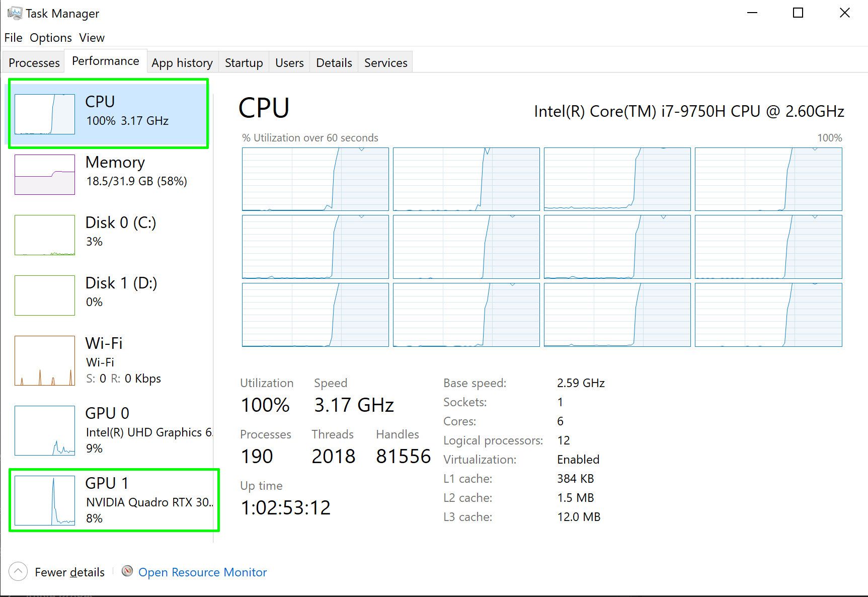This screenshot has width=868, height=597.
Task: Click the 100% Utilization value
Action: point(265,405)
